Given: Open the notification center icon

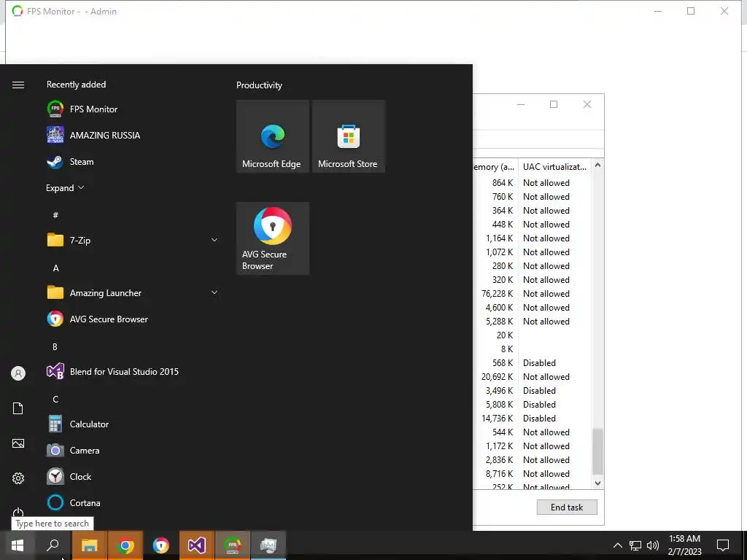Looking at the screenshot, I should click(x=723, y=545).
